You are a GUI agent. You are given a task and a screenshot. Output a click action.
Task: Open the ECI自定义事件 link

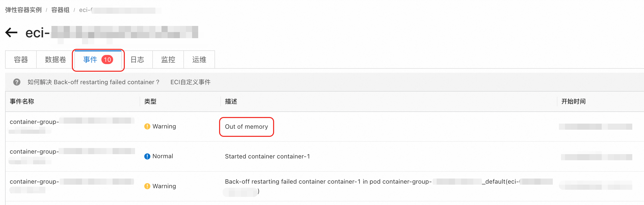[x=191, y=82]
